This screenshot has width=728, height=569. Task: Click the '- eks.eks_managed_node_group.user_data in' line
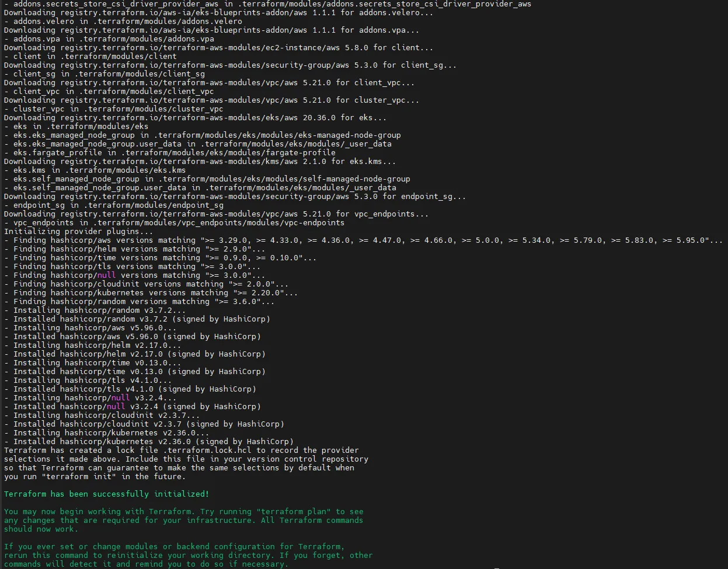pos(198,144)
